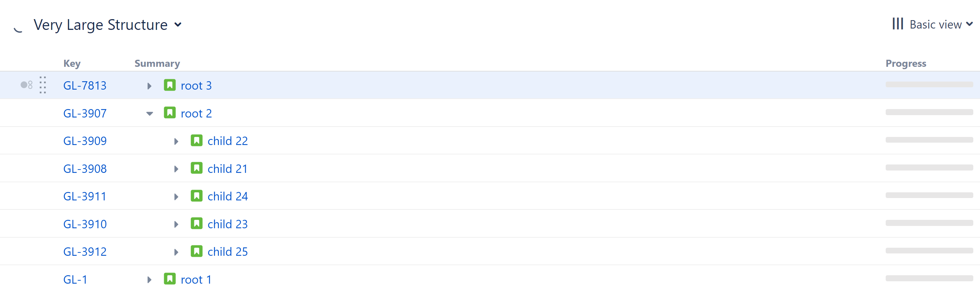Open issue GL-3907
980x288 pixels.
tap(85, 113)
